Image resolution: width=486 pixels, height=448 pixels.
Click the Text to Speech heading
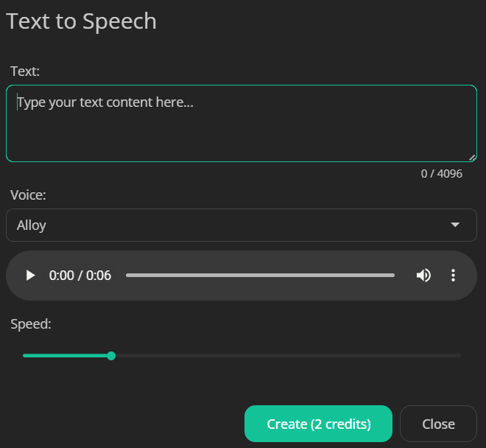(81, 21)
